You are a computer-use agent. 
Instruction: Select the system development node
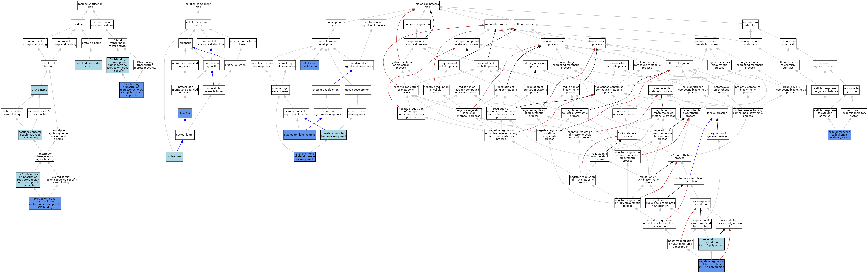[326, 90]
